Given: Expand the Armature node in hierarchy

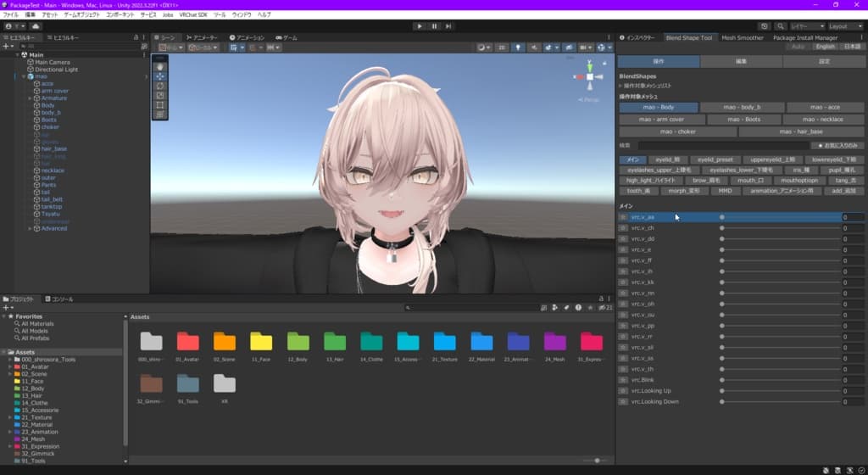Looking at the screenshot, I should 30,98.
